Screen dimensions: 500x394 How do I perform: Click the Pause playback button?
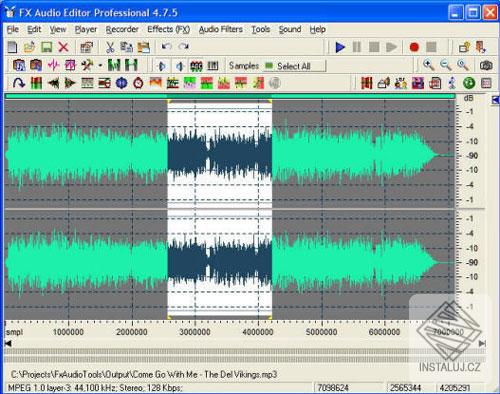pos(357,47)
